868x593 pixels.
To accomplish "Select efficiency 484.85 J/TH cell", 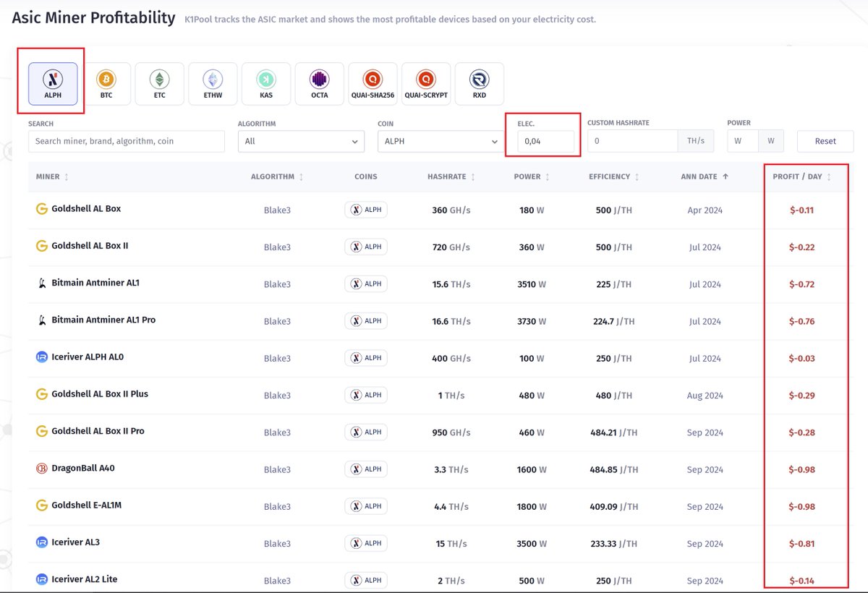I will pyautogui.click(x=613, y=469).
